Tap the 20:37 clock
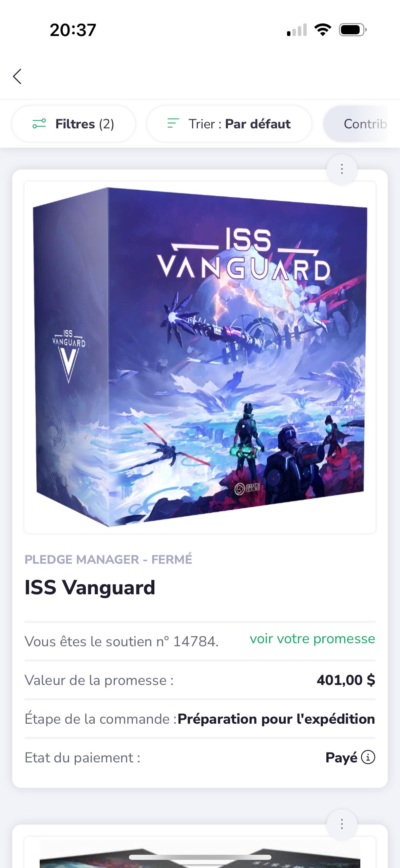The image size is (400, 868). tap(73, 30)
